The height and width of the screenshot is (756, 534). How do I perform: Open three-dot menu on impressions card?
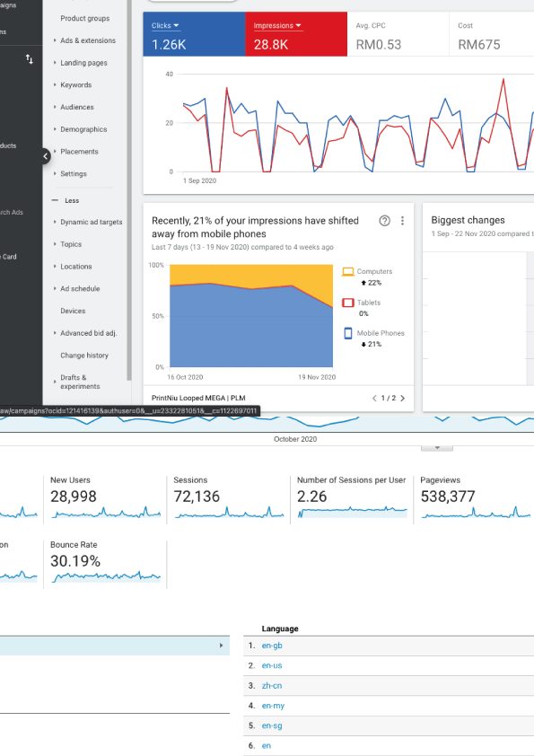pos(402,221)
